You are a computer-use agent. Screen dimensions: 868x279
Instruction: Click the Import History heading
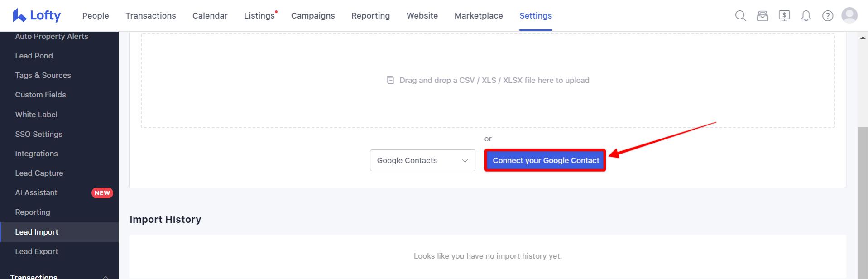tap(165, 220)
